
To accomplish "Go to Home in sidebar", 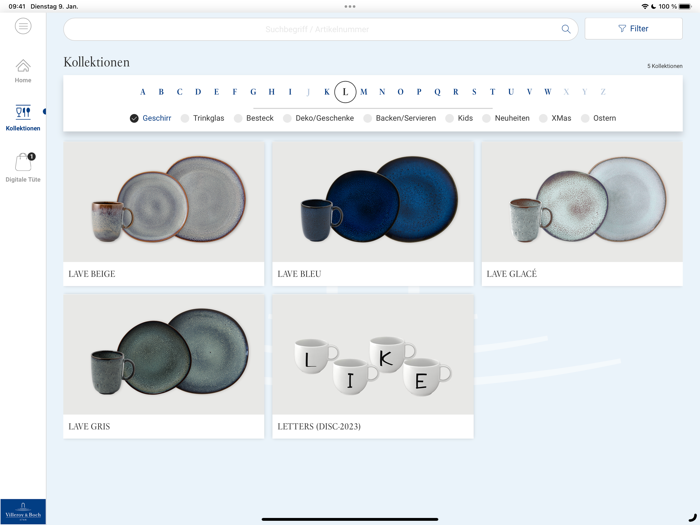I will 23,71.
